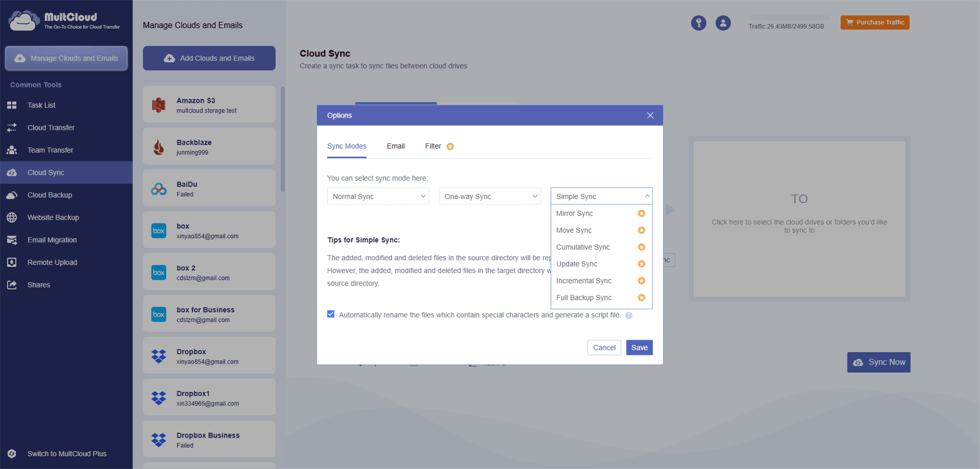Screen dimensions: 980x469
Task: Open the One-way Sync dropdown
Action: coord(490,196)
